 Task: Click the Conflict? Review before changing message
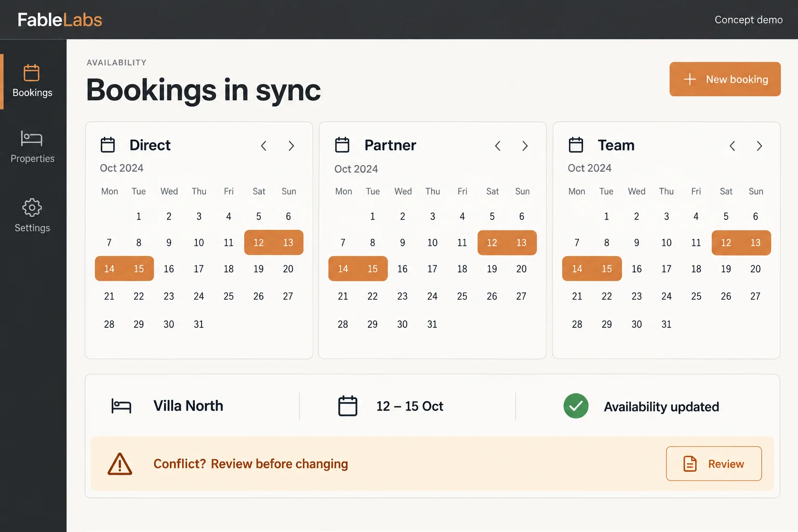pos(250,464)
